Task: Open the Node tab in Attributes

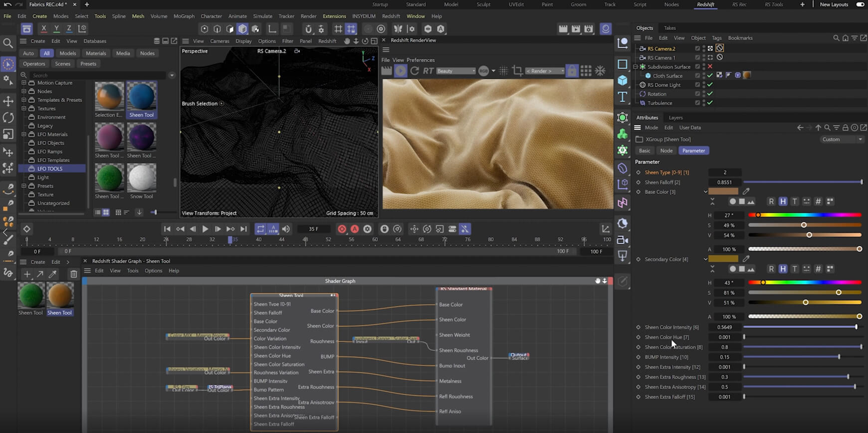Action: coord(666,150)
